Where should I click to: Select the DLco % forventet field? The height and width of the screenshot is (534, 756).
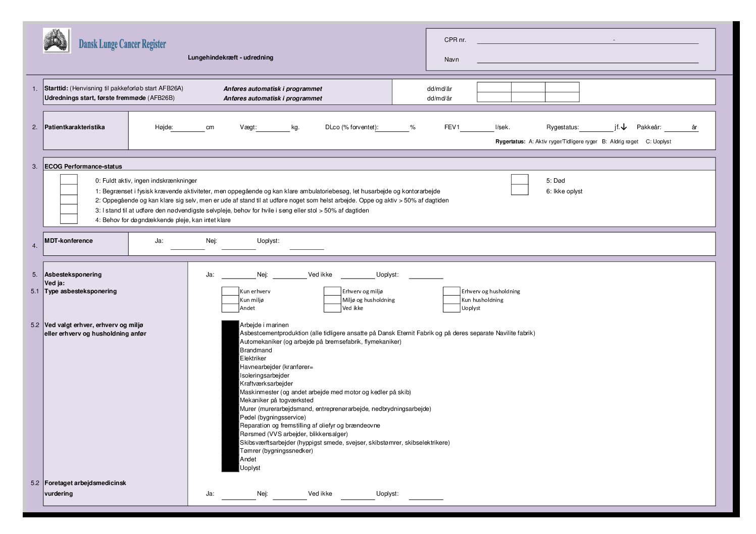point(392,127)
